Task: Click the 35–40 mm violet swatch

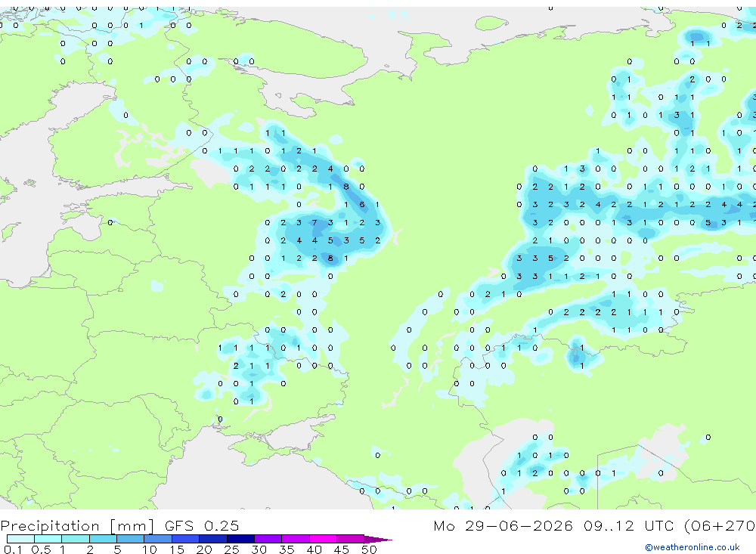Action: (296, 539)
